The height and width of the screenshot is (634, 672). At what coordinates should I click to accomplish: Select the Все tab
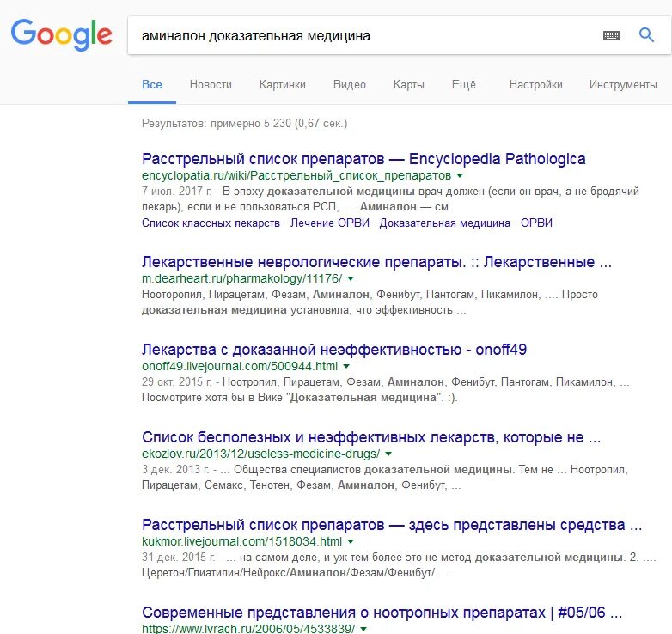(152, 84)
